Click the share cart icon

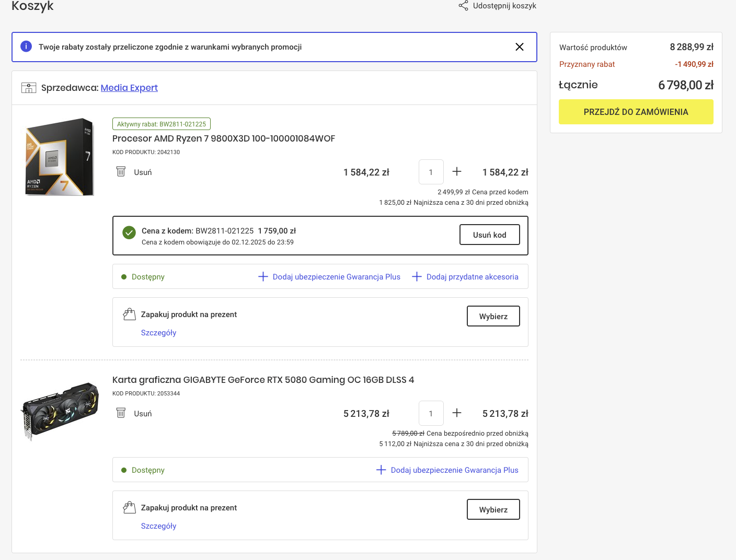click(463, 6)
